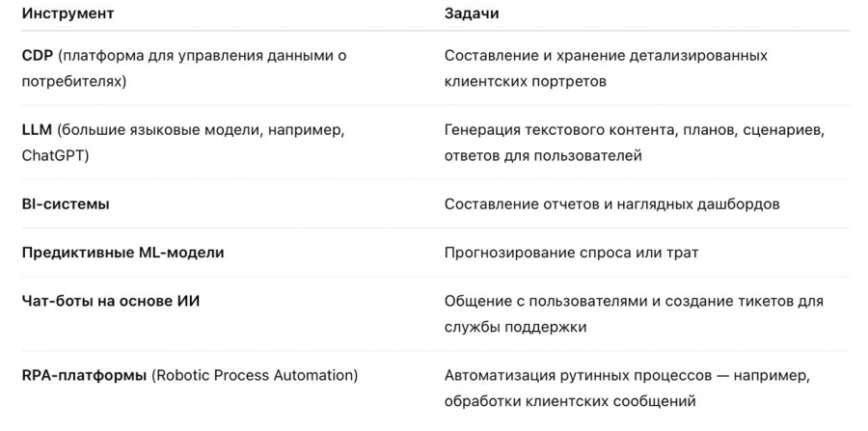Select the bold "CDP" term
This screenshot has height=431, width=868.
pyautogui.click(x=38, y=56)
